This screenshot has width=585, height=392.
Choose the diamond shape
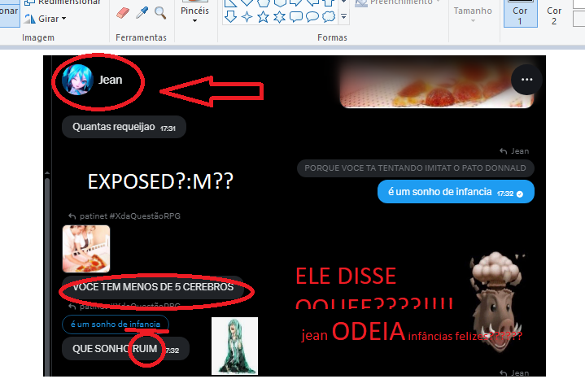(x=247, y=3)
